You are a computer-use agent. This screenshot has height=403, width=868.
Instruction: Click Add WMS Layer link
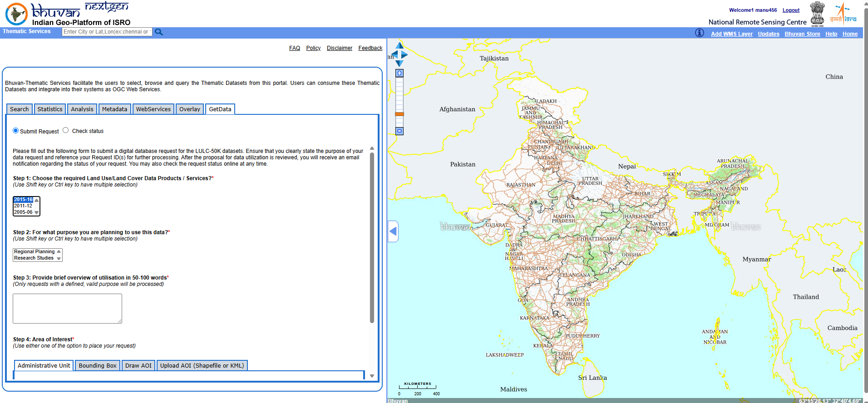732,34
